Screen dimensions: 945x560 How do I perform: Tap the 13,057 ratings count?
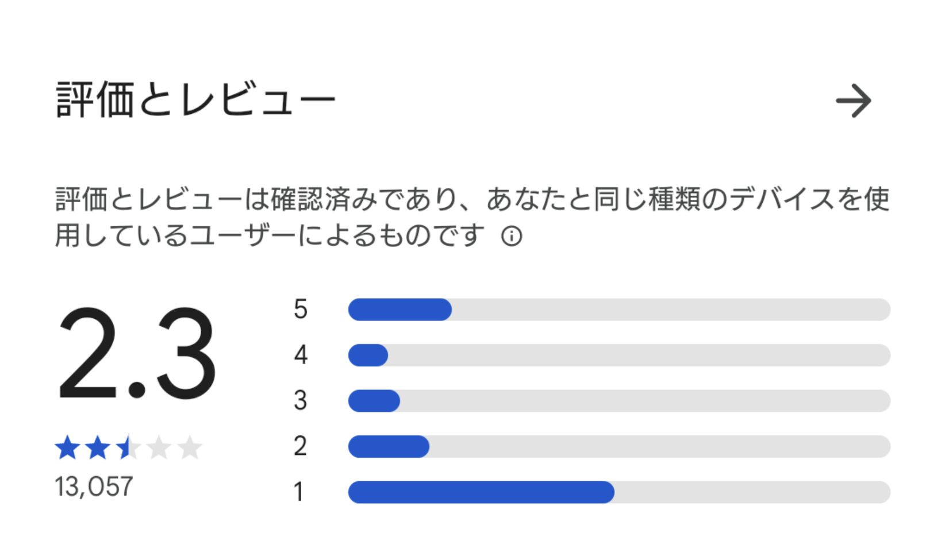(x=94, y=486)
